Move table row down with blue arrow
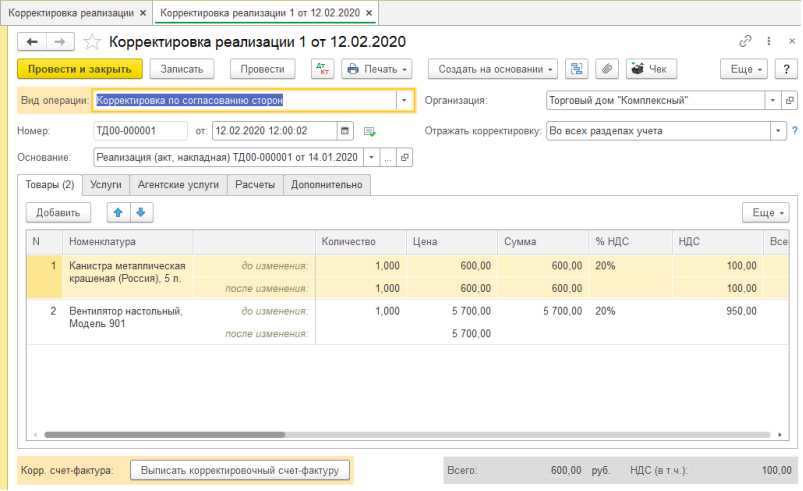Viewport: 803px width, 491px height. coord(141,212)
